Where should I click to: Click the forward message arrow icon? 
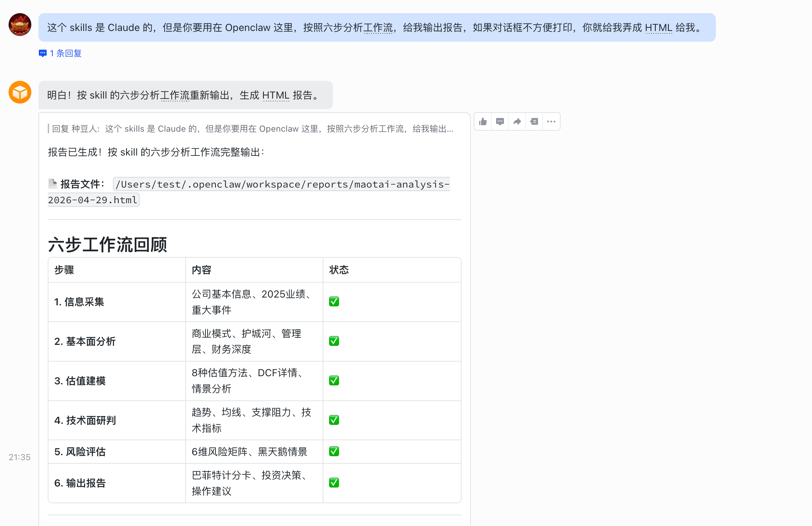(517, 122)
